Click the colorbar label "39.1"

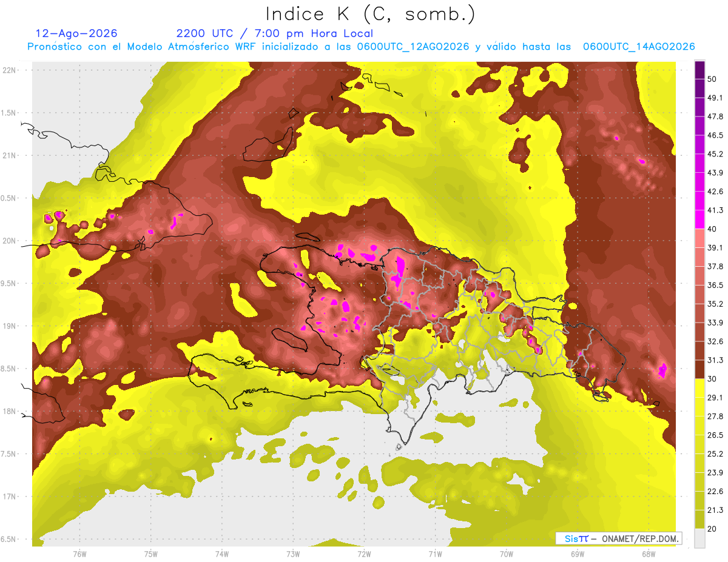tap(715, 248)
